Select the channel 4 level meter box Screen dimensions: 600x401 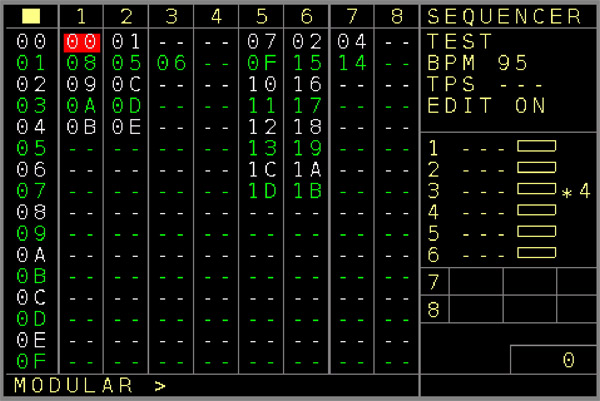[536, 210]
